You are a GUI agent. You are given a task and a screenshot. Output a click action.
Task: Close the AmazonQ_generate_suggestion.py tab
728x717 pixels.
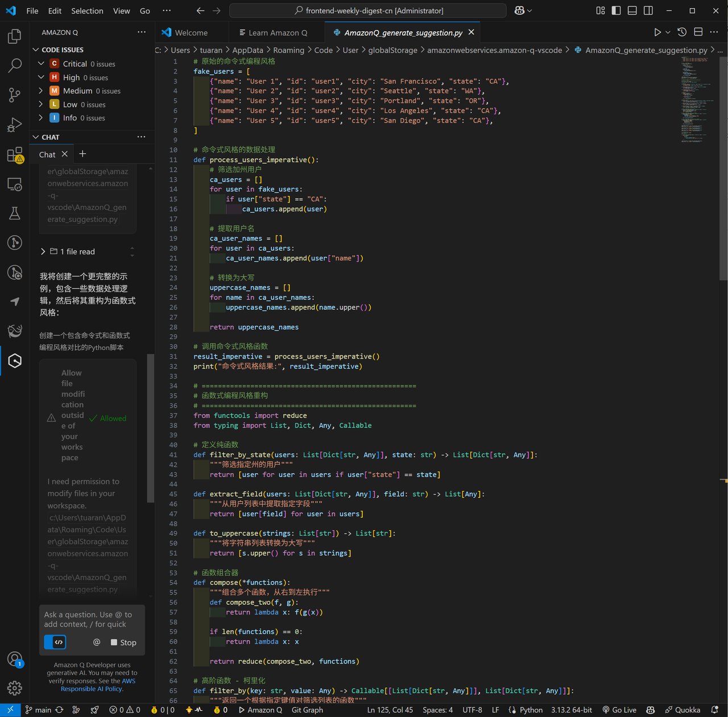tap(471, 32)
